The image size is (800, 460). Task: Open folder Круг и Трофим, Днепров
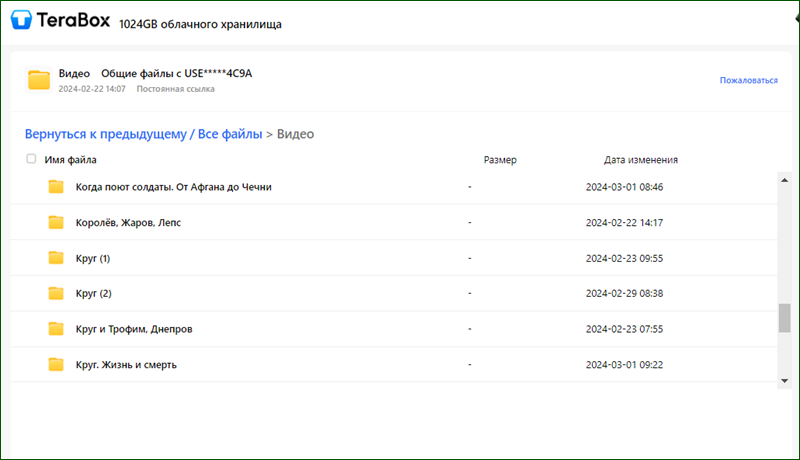134,329
